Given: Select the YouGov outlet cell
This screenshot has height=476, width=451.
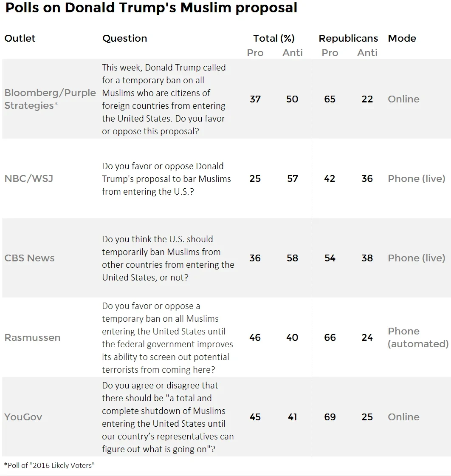Looking at the screenshot, I should coord(23,417).
